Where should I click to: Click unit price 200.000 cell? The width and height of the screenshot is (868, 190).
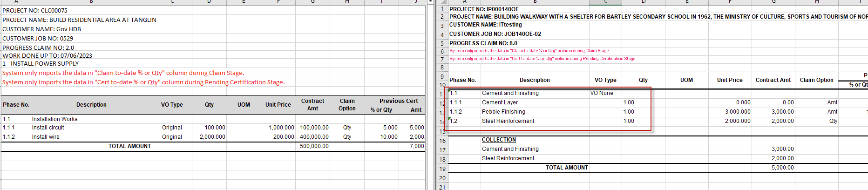click(284, 137)
